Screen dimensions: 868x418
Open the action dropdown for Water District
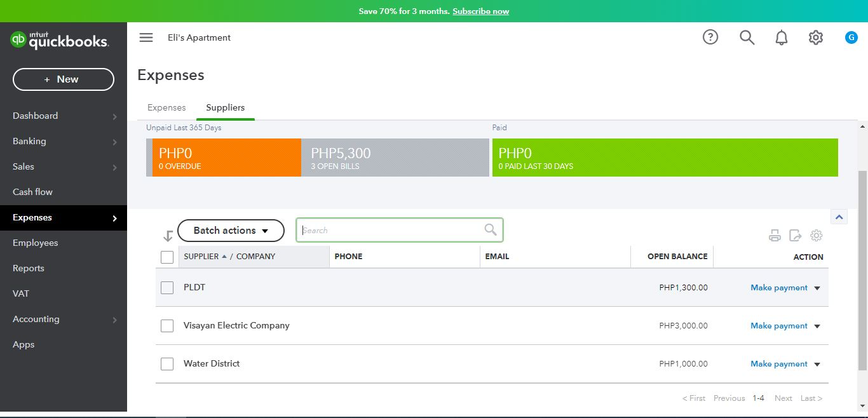point(817,365)
